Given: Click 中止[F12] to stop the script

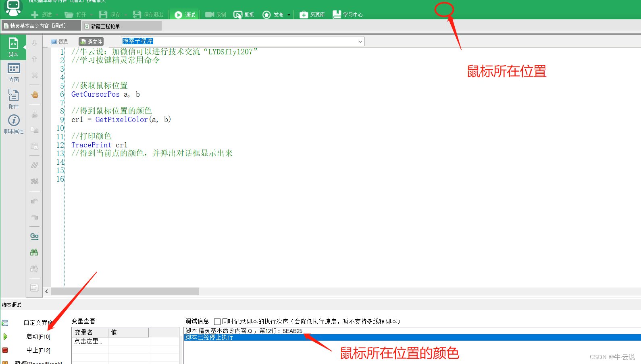Looking at the screenshot, I should 38,350.
